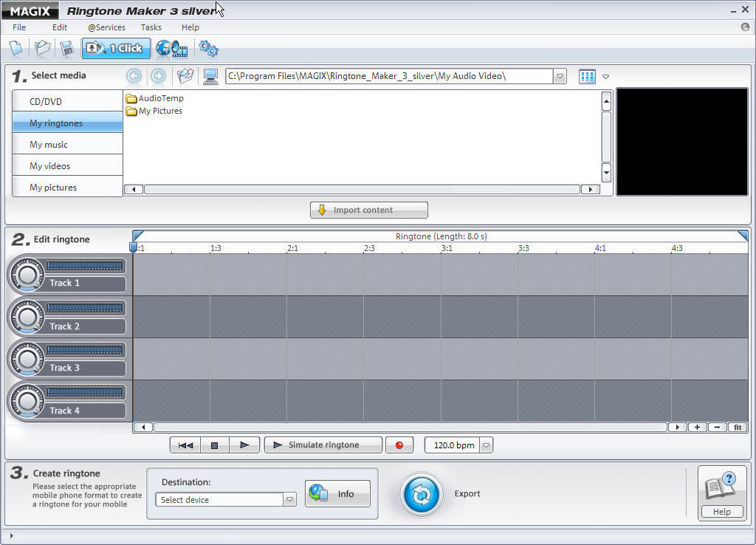Click Simulate ringtone
Image resolution: width=756 pixels, height=545 pixels.
(x=323, y=445)
